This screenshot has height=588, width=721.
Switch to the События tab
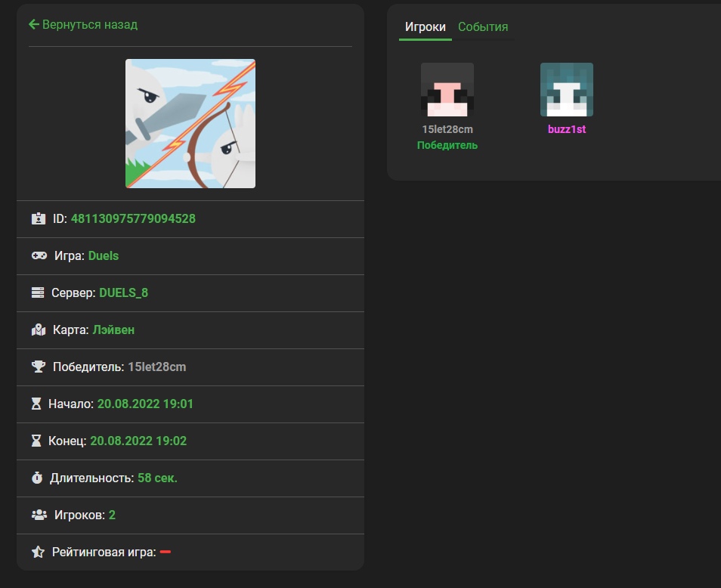point(483,27)
